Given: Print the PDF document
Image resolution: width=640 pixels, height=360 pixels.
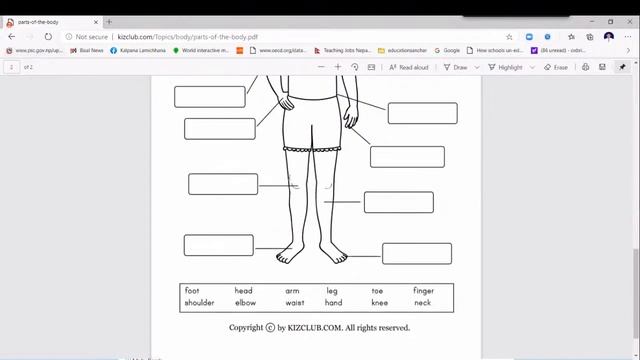Looking at the screenshot, I should coord(585,67).
